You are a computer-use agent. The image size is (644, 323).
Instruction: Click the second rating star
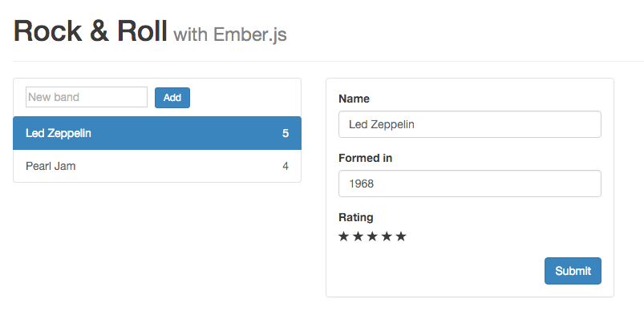(358, 236)
